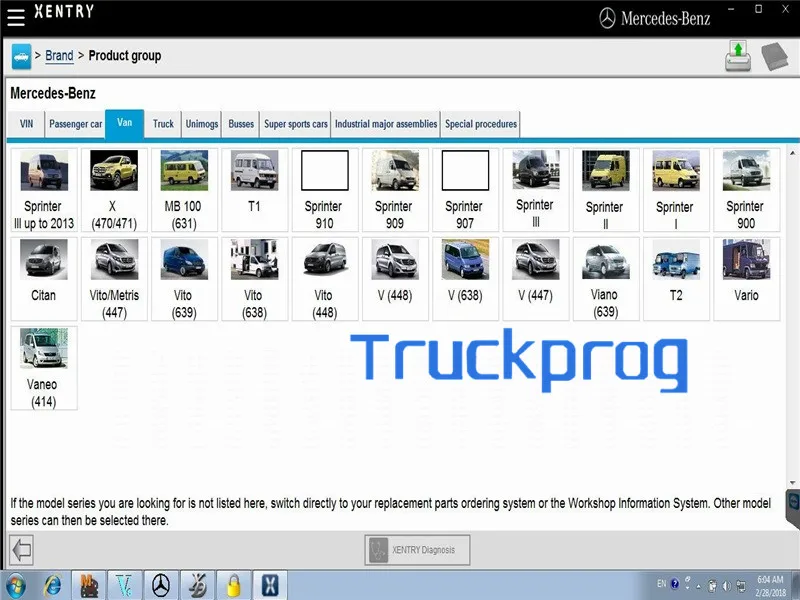
Task: Select the Van tab
Action: point(124,123)
